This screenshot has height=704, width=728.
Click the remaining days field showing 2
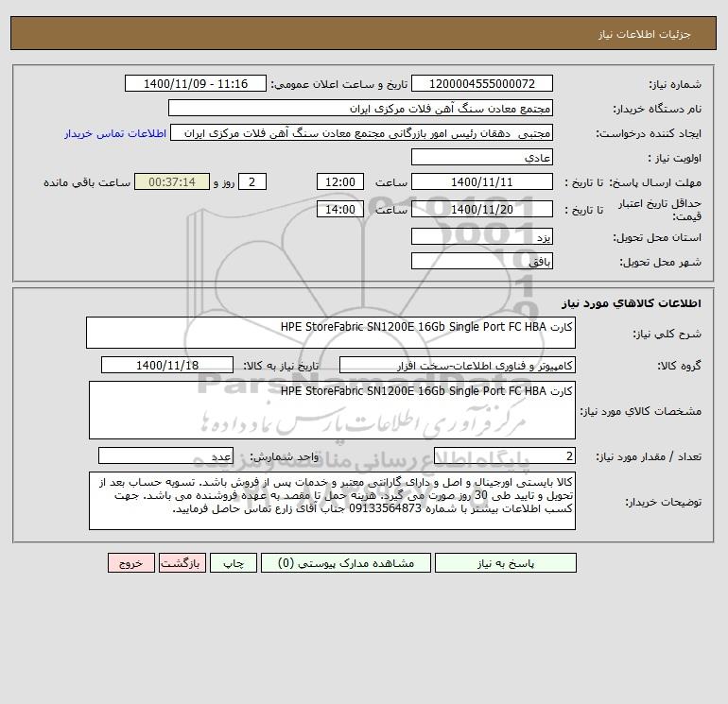coord(252,182)
